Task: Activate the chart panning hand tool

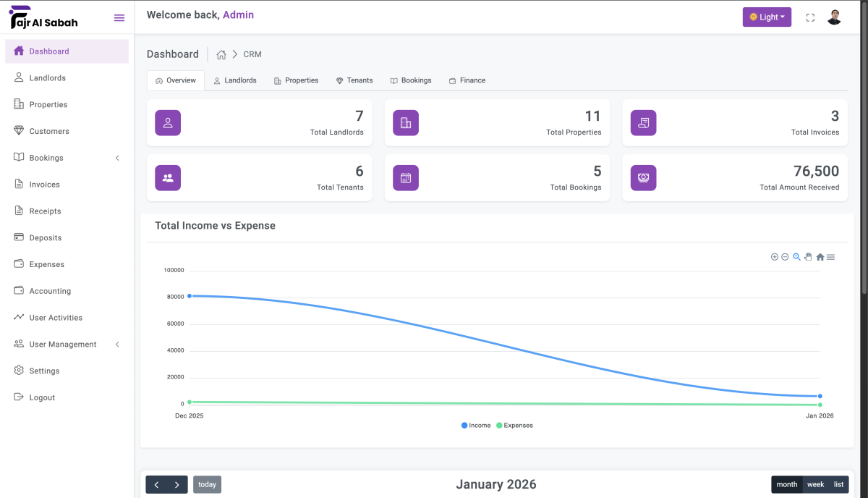Action: pos(808,257)
